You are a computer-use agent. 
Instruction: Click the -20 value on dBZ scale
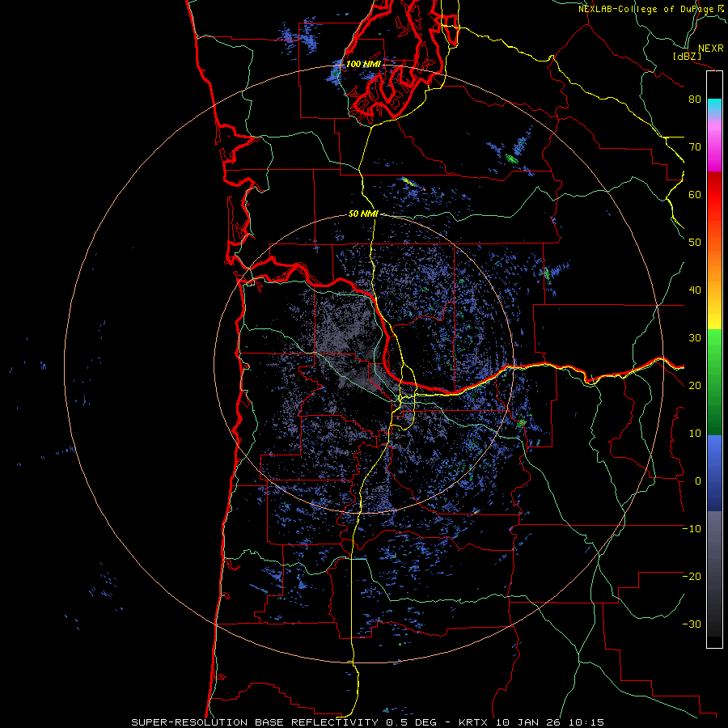692,576
